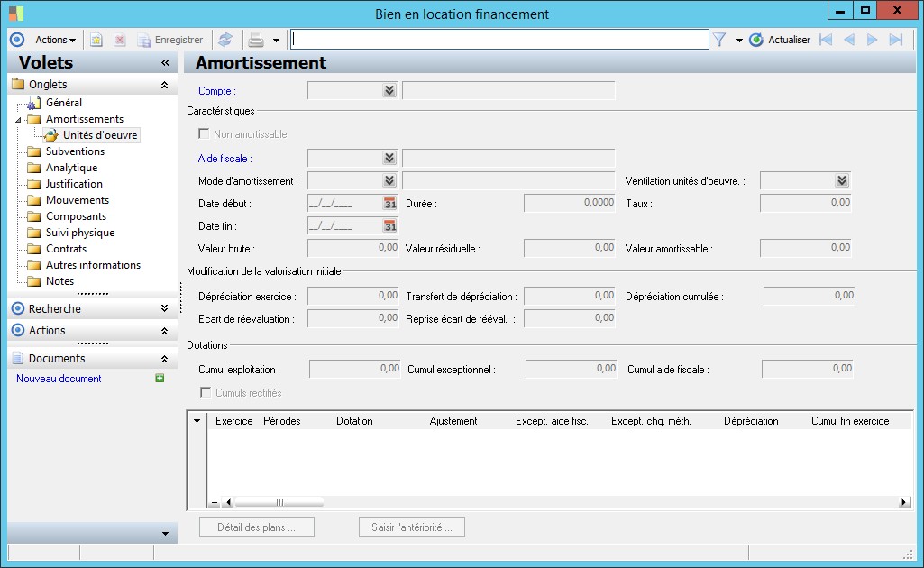Viewport: 924px width, 568px height.
Task: Go to the last record arrow
Action: pyautogui.click(x=895, y=40)
